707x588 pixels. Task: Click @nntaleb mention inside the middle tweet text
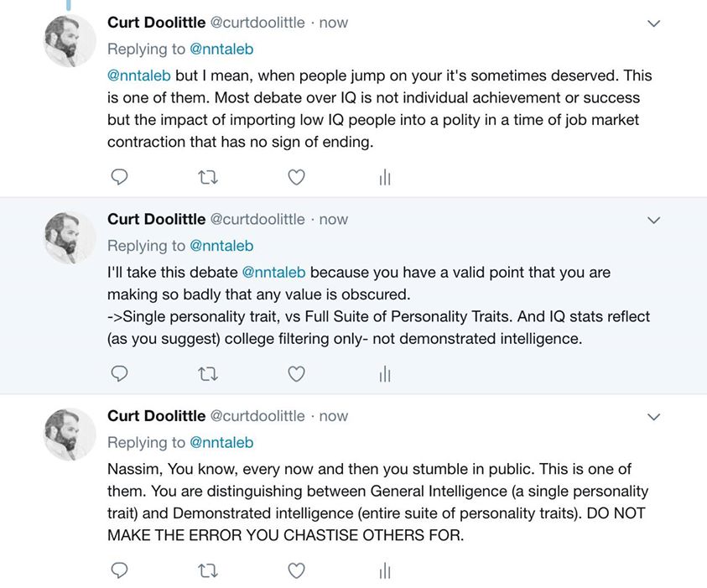pos(273,273)
